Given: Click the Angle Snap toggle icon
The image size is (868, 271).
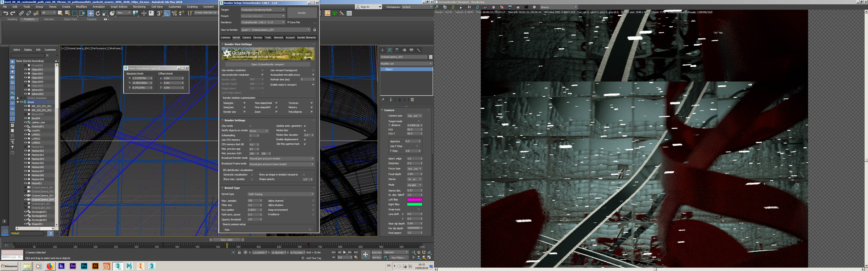Looking at the screenshot, I should [x=167, y=13].
